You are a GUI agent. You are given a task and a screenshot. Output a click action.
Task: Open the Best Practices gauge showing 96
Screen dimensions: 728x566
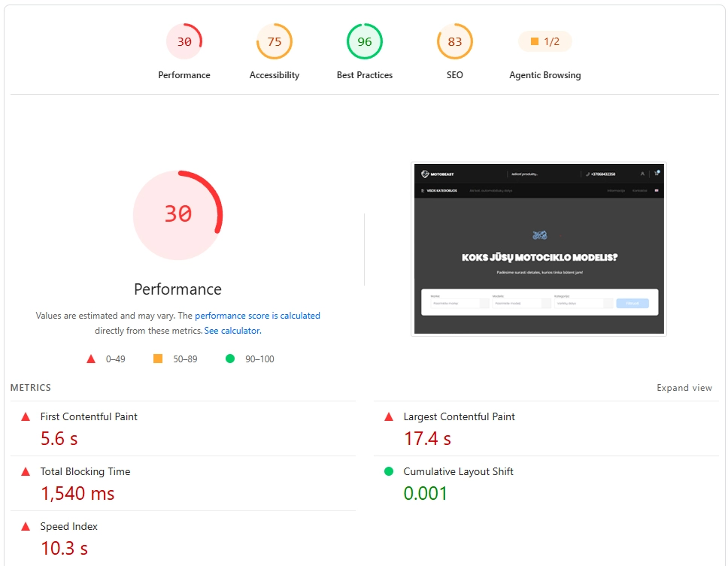pyautogui.click(x=365, y=42)
